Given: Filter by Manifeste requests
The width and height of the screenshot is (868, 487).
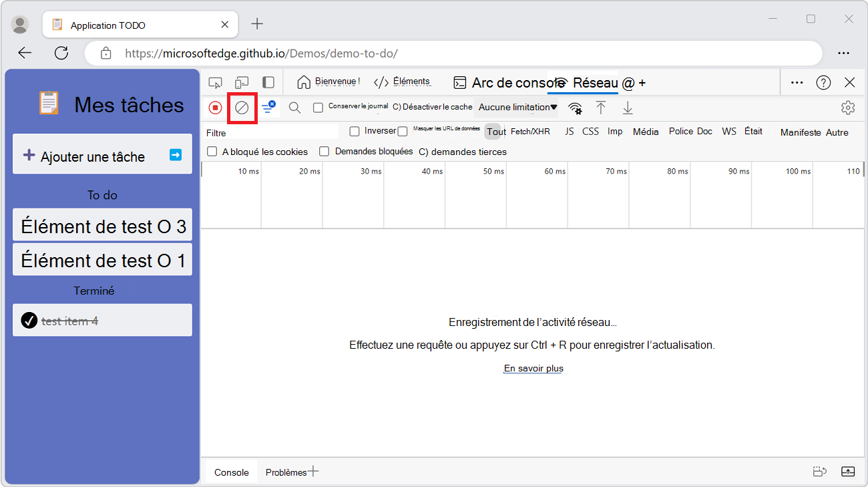Looking at the screenshot, I should [801, 132].
